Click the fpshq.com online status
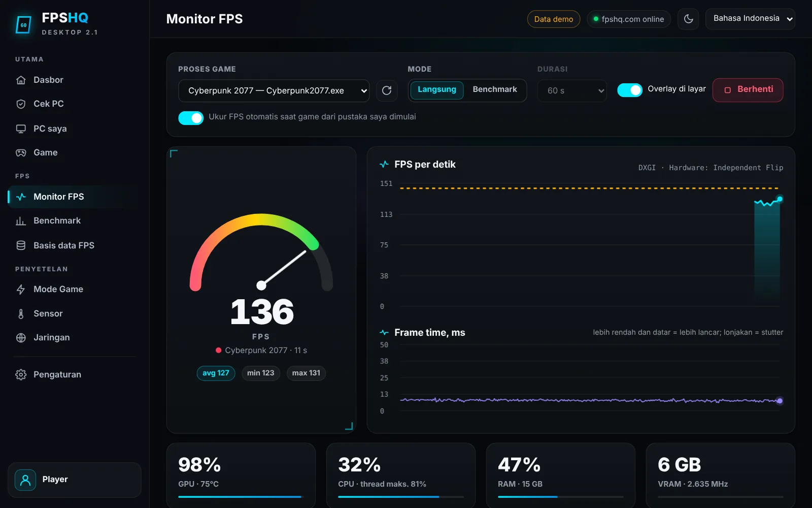This screenshot has width=812, height=508. (629, 19)
